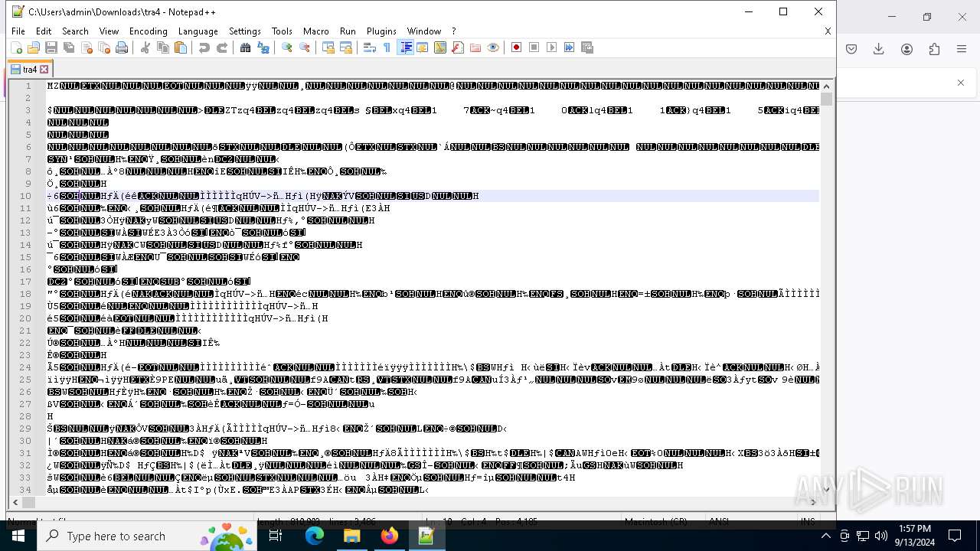Click the horizontal scrollbar right arrow

tap(813, 503)
